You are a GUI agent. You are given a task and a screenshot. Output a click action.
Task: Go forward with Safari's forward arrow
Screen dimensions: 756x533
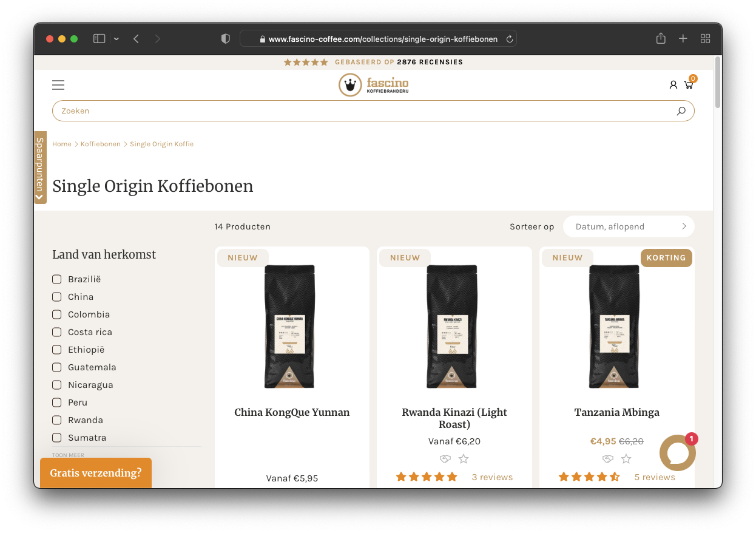coord(158,39)
